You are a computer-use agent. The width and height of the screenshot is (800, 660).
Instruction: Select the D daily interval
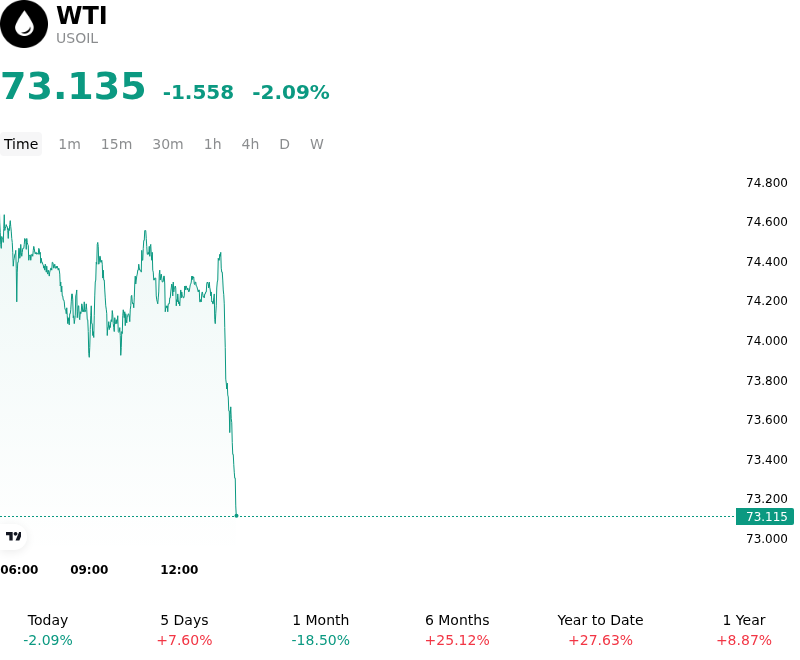point(284,144)
